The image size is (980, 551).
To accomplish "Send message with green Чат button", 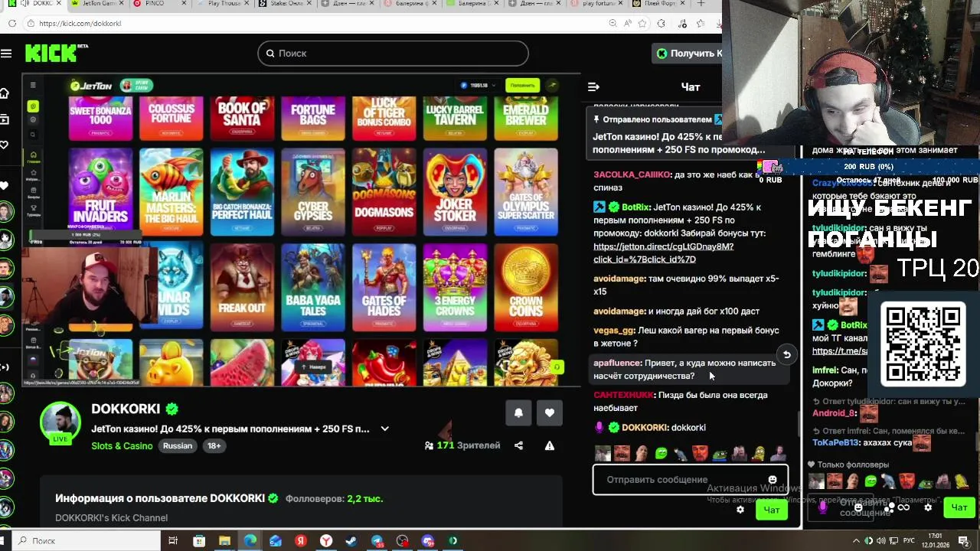I will (x=771, y=510).
